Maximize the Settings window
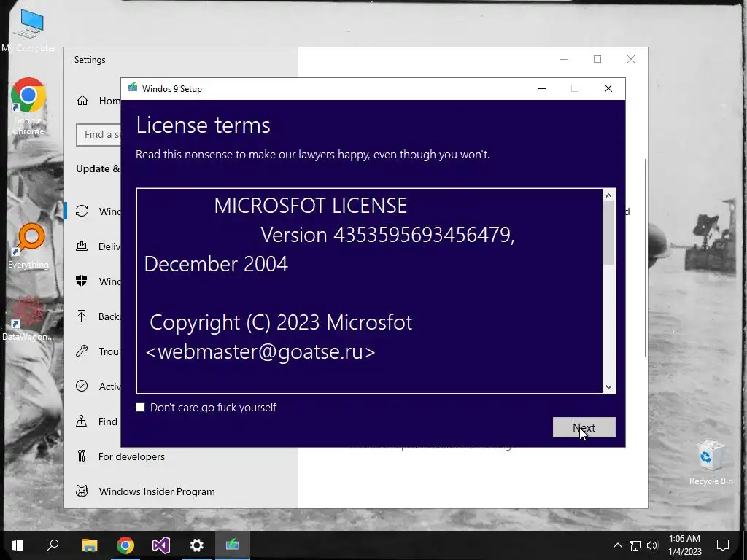Image resolution: width=747 pixels, height=560 pixels. click(597, 59)
